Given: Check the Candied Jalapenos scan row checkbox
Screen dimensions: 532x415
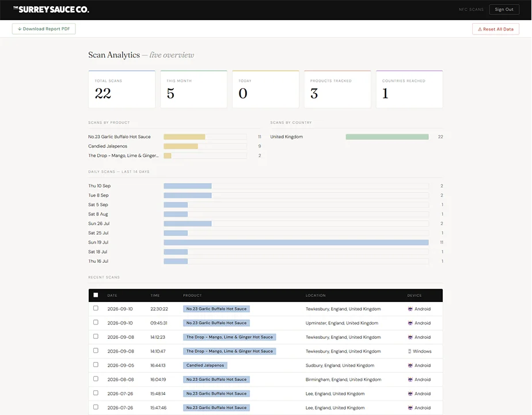Looking at the screenshot, I should tap(96, 364).
